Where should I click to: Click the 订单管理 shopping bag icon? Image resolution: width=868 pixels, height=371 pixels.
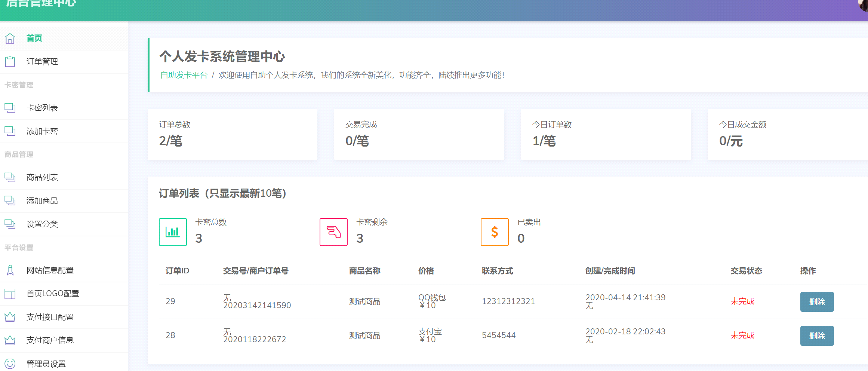coord(10,61)
